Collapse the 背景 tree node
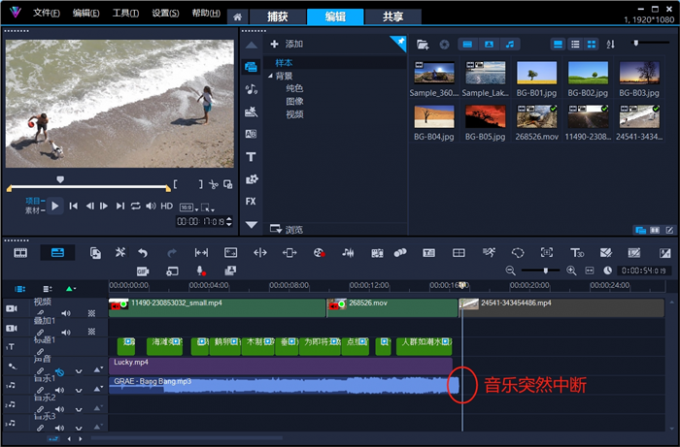680x447 pixels. coord(271,76)
